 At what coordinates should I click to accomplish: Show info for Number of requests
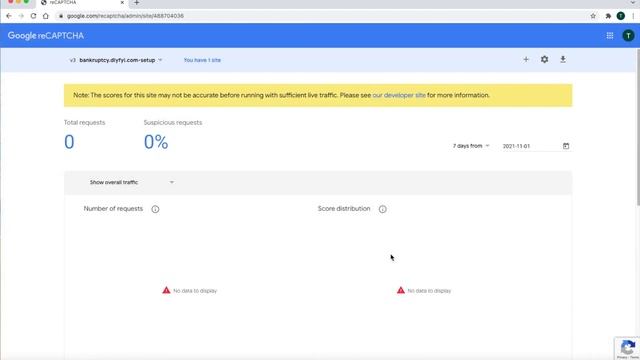pyautogui.click(x=155, y=209)
